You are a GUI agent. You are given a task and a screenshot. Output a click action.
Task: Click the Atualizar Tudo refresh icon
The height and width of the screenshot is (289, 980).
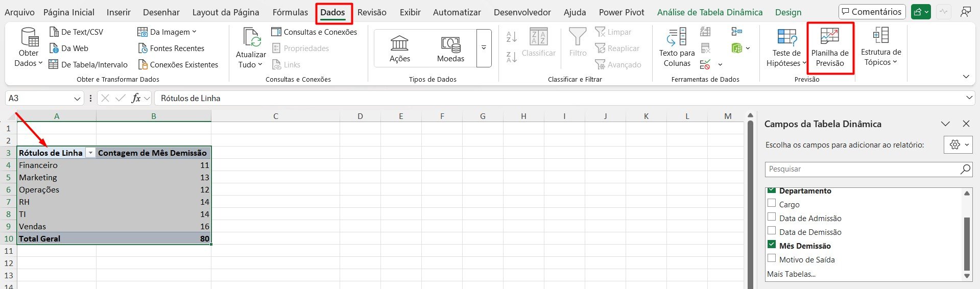click(252, 37)
